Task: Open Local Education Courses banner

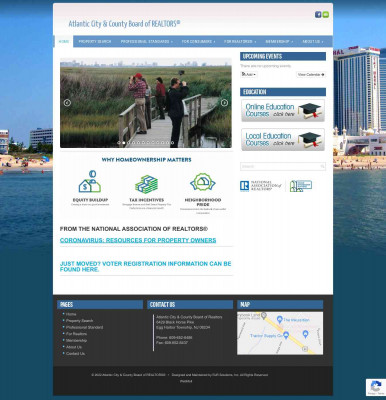Action: 283,139
